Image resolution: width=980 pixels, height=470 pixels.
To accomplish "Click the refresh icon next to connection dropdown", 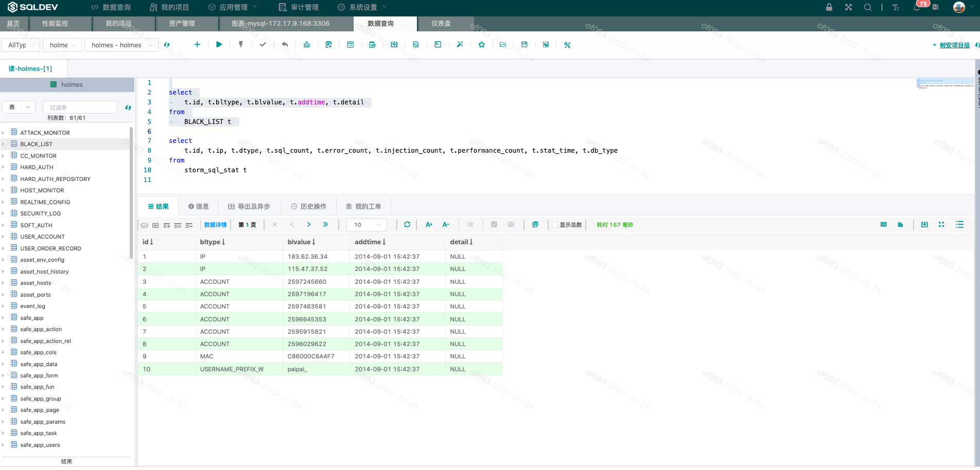I will (x=167, y=45).
